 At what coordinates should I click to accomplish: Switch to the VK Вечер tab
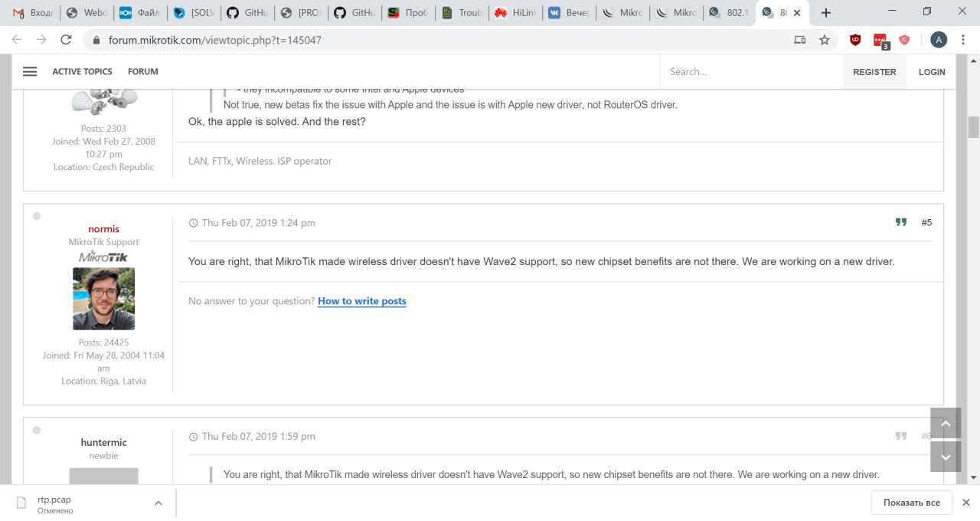[x=569, y=12]
